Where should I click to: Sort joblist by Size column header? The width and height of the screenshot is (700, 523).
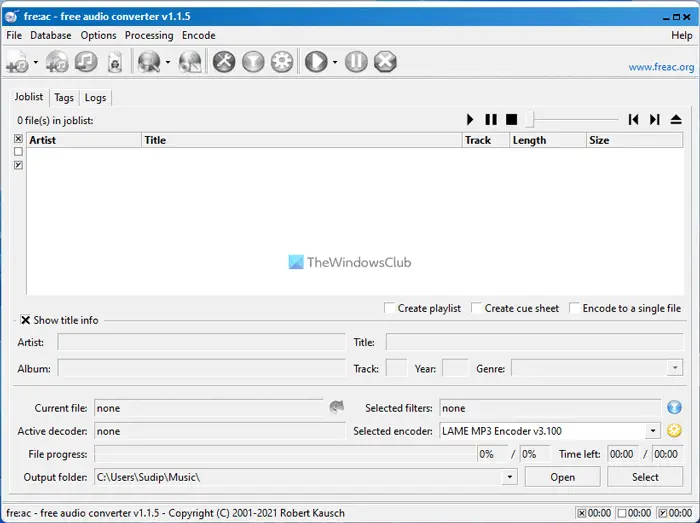click(x=634, y=140)
